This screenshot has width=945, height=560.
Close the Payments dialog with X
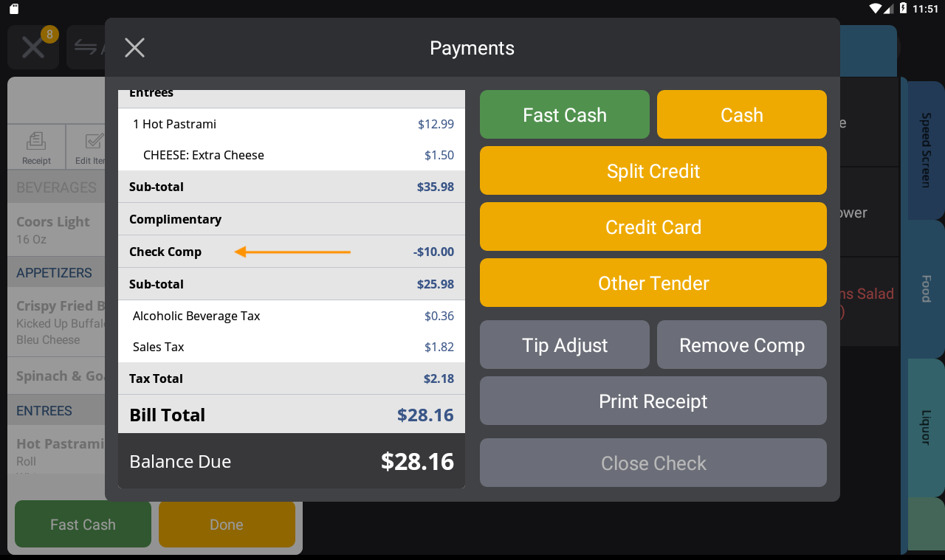tap(134, 48)
